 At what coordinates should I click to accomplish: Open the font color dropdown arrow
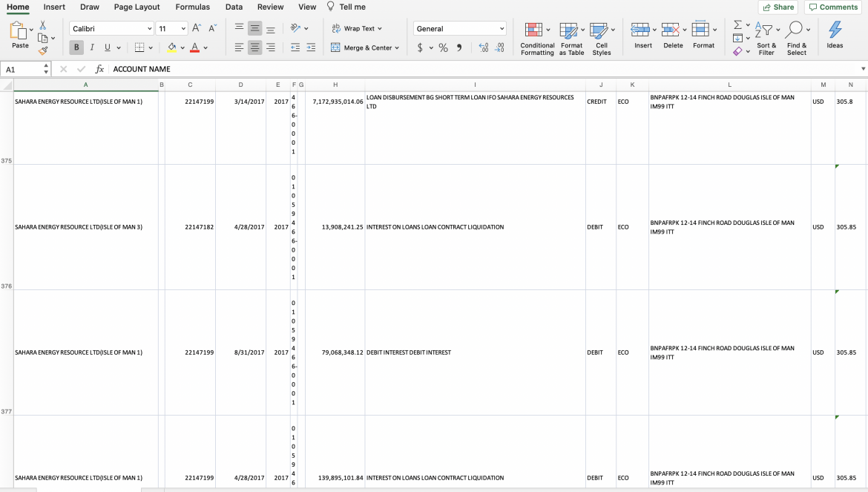point(206,48)
